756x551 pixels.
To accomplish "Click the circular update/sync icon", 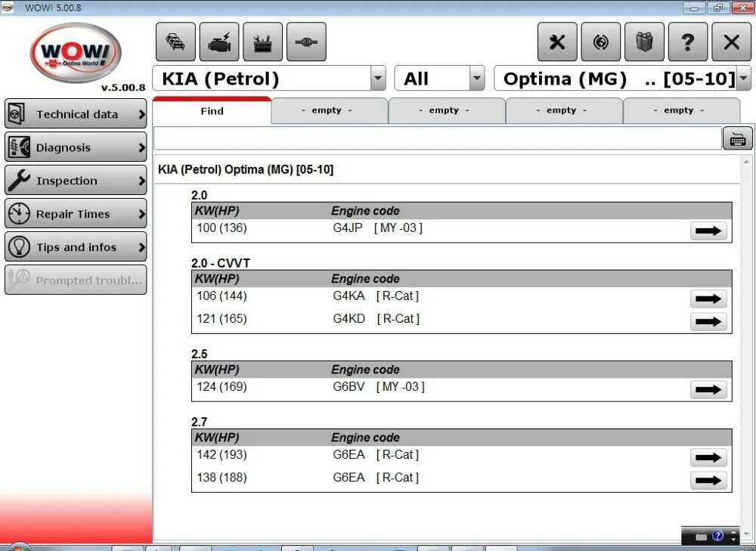I will pos(601,42).
